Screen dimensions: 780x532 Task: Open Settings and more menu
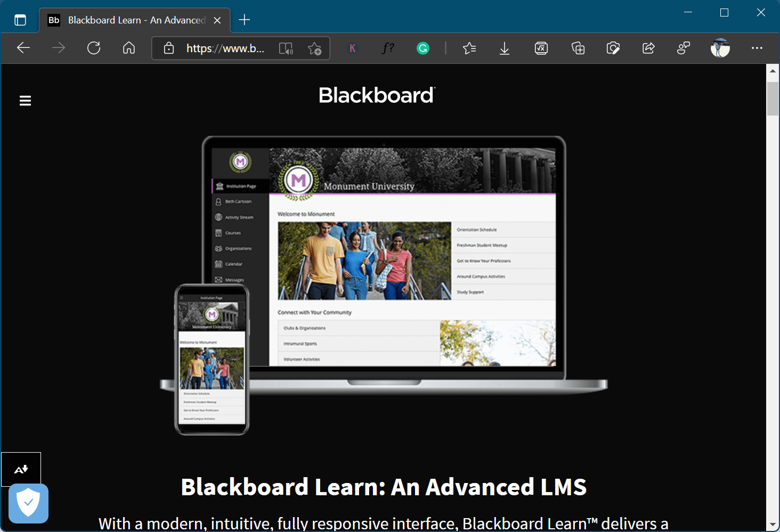click(x=757, y=48)
